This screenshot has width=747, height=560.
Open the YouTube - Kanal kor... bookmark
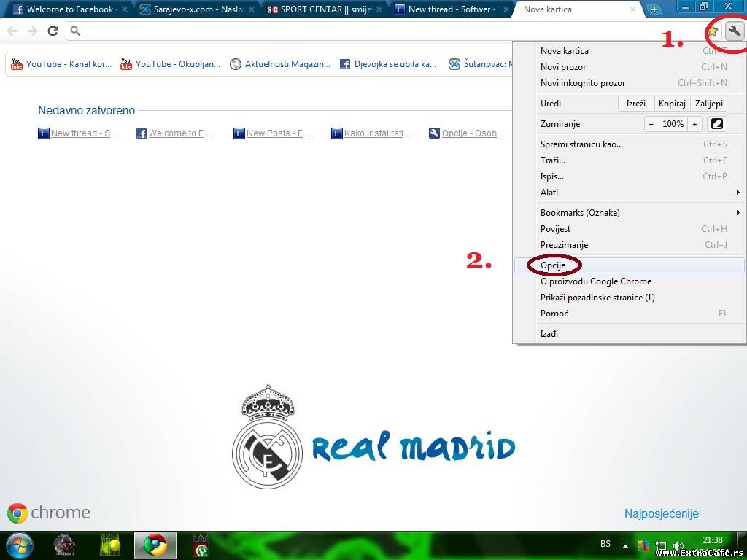[61, 64]
